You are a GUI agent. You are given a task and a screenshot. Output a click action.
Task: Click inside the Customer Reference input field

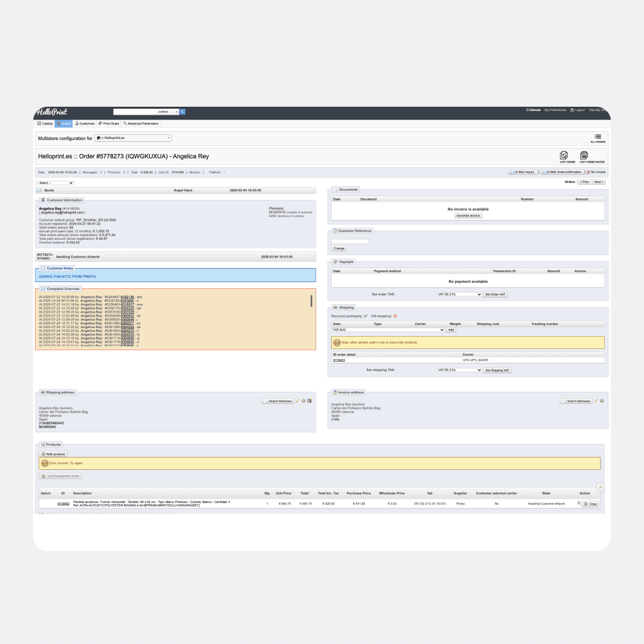[350, 240]
